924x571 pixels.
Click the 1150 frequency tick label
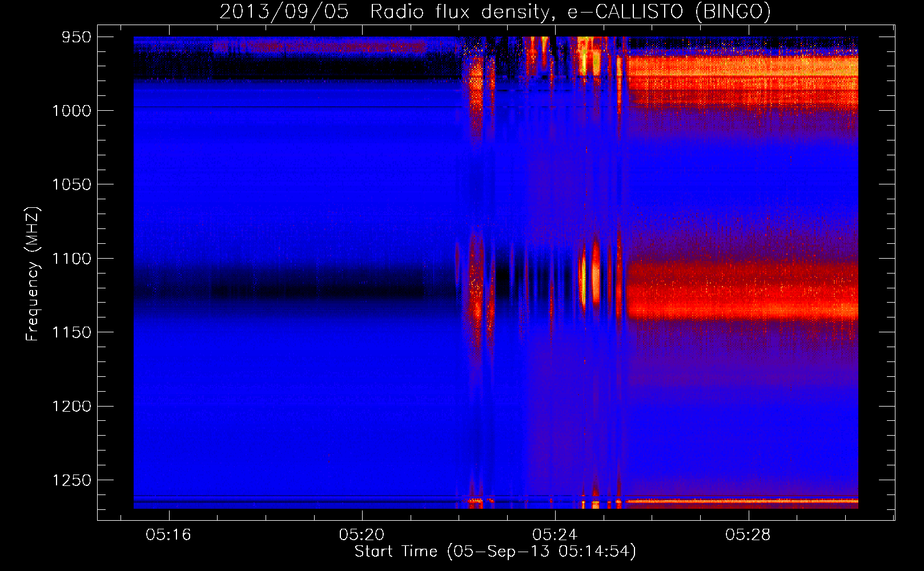pyautogui.click(x=72, y=332)
